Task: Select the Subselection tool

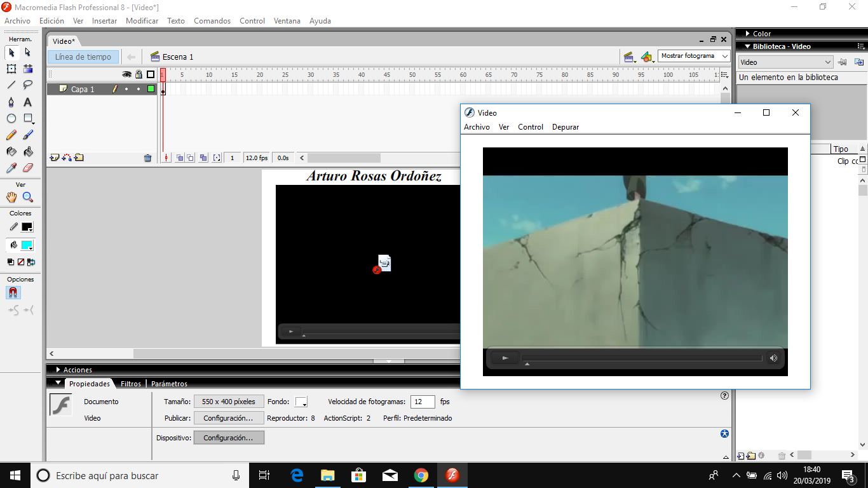Action: point(28,53)
